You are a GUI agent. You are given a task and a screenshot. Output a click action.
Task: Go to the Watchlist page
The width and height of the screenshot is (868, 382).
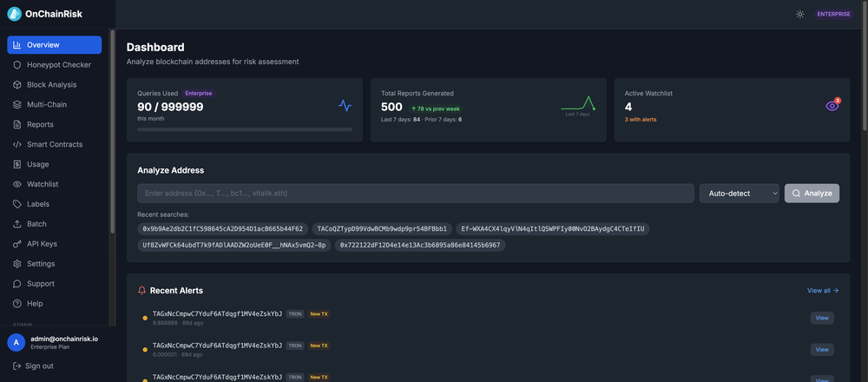pyautogui.click(x=54, y=184)
